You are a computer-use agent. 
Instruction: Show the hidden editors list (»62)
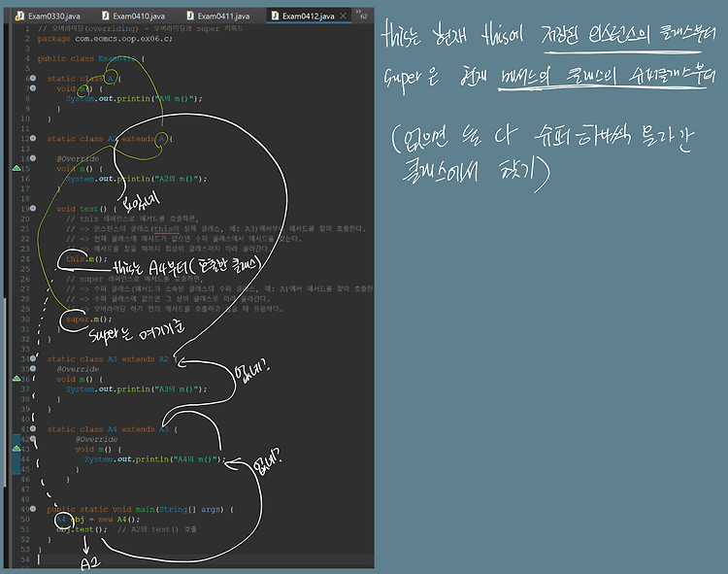tap(361, 14)
